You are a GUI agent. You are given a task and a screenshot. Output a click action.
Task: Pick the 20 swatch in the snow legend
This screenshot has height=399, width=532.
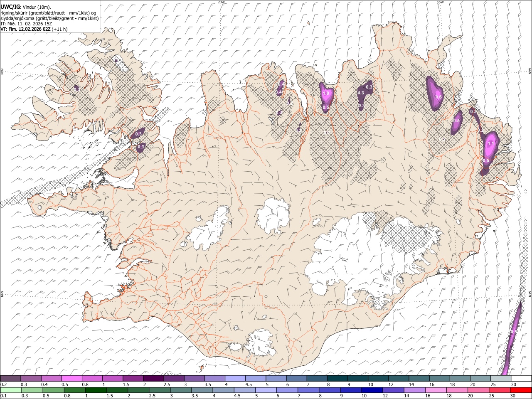[480, 378]
